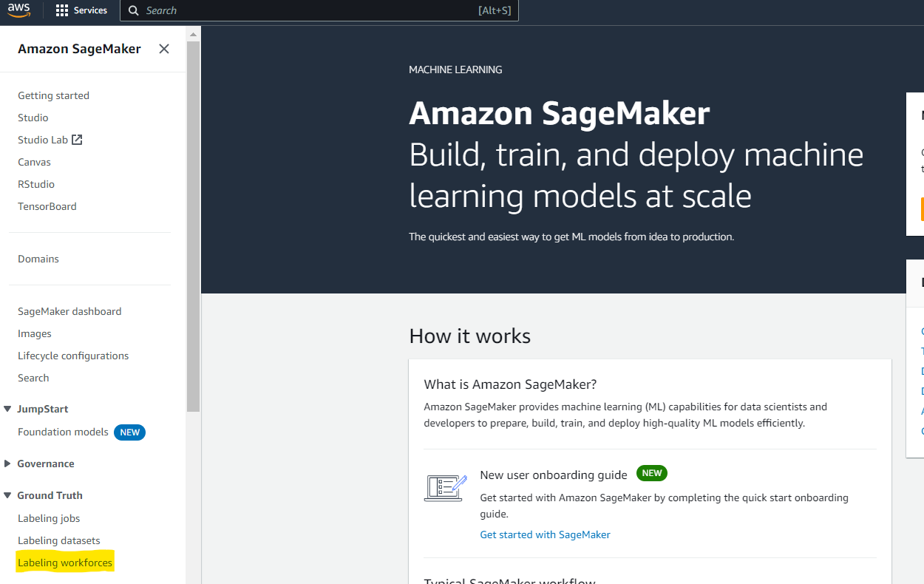The height and width of the screenshot is (584, 924).
Task: Select Canvas in the navigation panel
Action: pyautogui.click(x=34, y=162)
